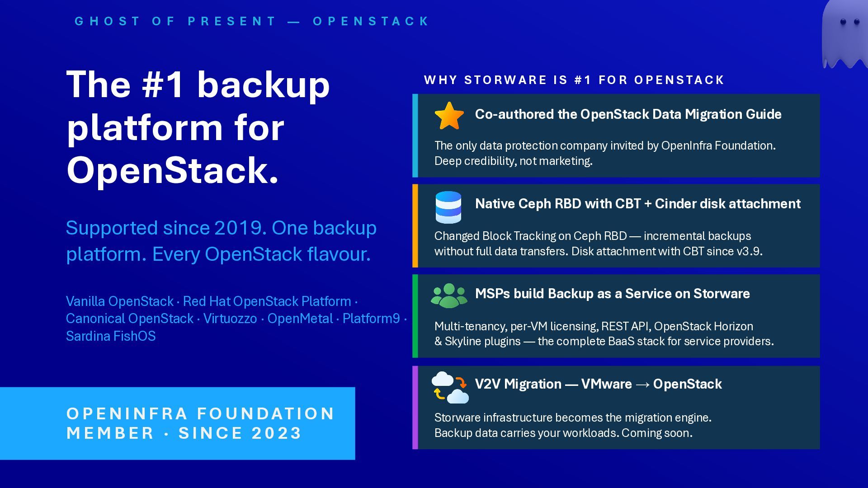The height and width of the screenshot is (488, 868).
Task: Click the gold star icon
Action: click(x=449, y=116)
